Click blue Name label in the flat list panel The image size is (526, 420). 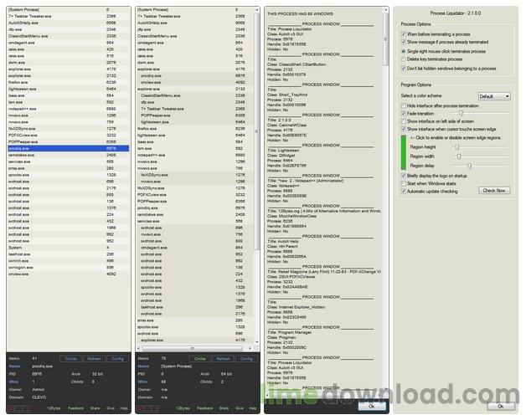[14, 366]
